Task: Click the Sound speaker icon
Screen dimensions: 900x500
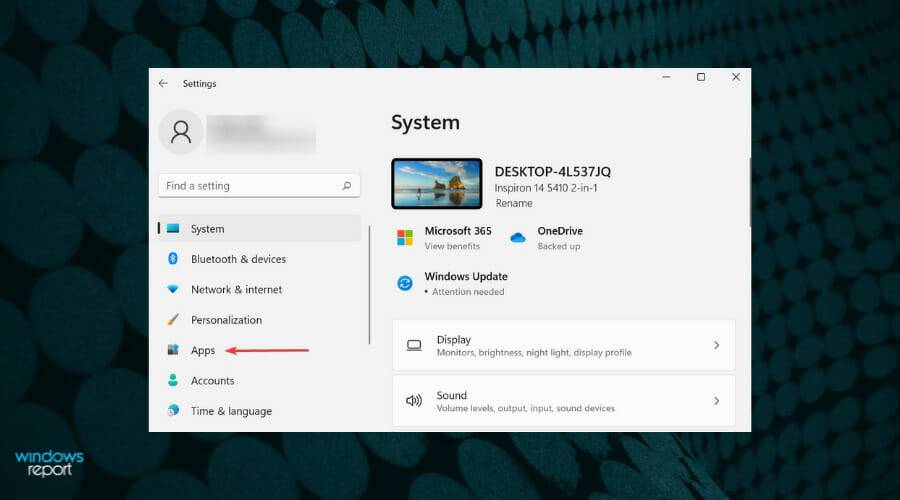Action: pos(414,401)
